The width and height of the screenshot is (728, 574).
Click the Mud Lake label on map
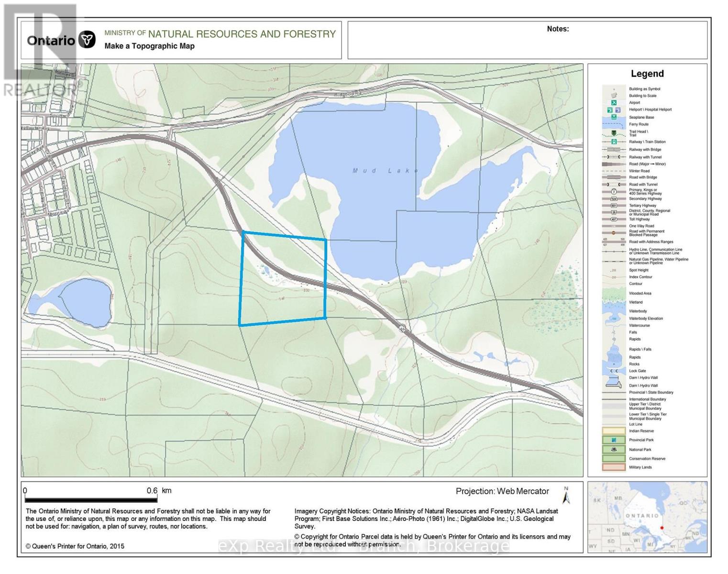click(386, 171)
